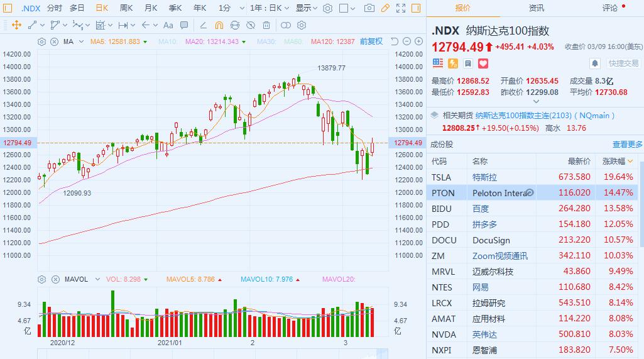Click the orange lightning quote icon
Image resolution: width=644 pixels, height=359 pixels.
[452, 64]
